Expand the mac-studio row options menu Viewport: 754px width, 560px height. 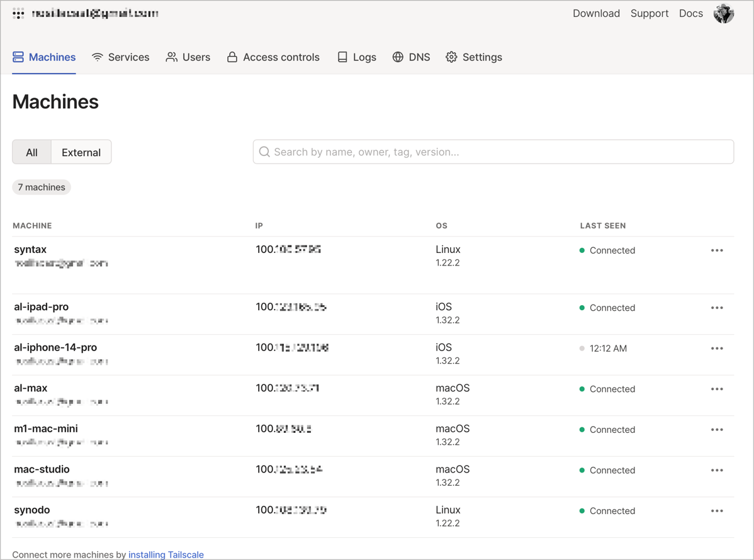(717, 471)
